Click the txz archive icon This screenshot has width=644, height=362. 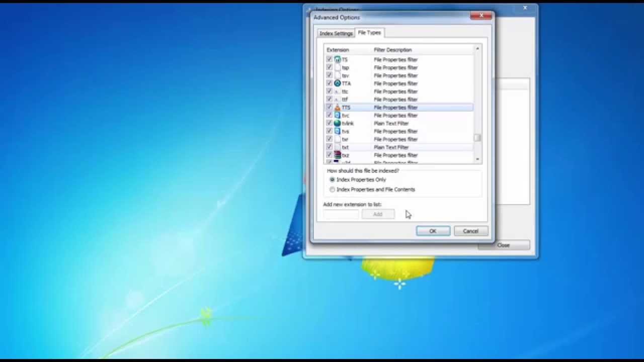(x=337, y=155)
